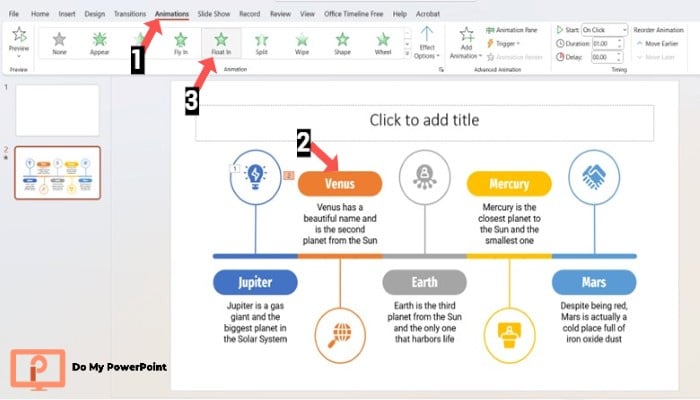Select slide 1 thumbnail
700x400 pixels.
pyautogui.click(x=58, y=110)
